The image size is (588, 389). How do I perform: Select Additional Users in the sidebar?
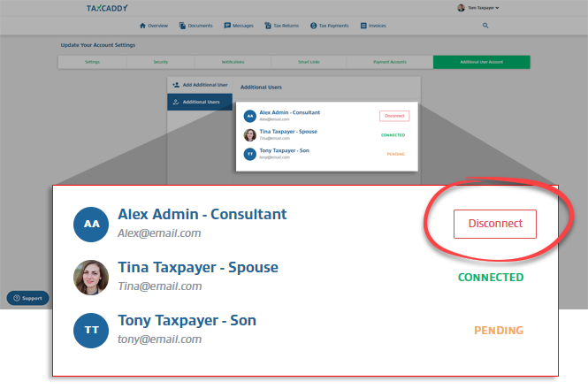pos(200,102)
